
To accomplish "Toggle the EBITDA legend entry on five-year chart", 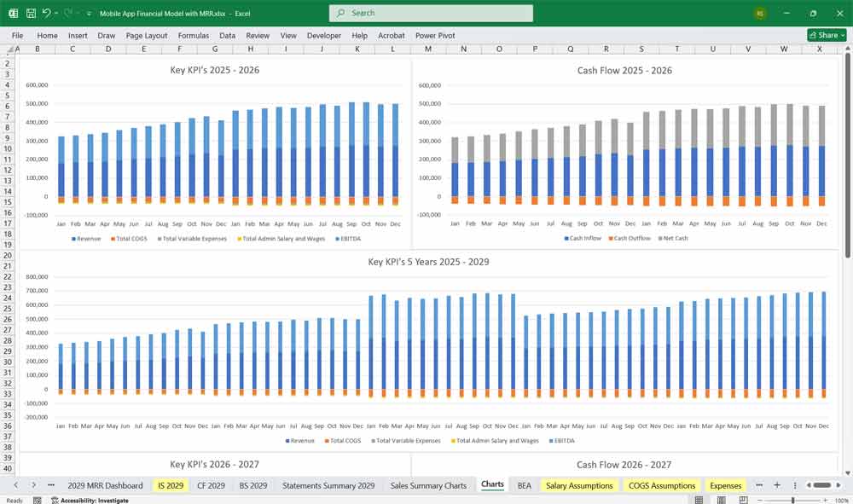I will [563, 441].
